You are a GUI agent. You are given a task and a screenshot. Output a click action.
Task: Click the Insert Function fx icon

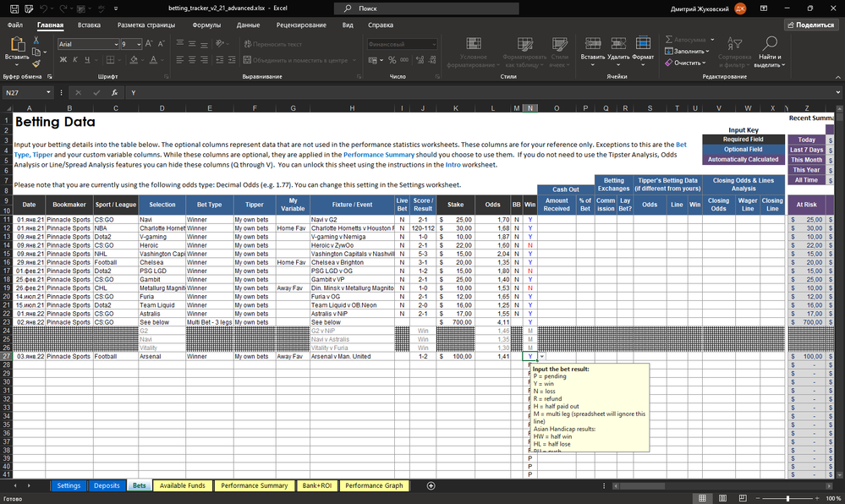115,93
